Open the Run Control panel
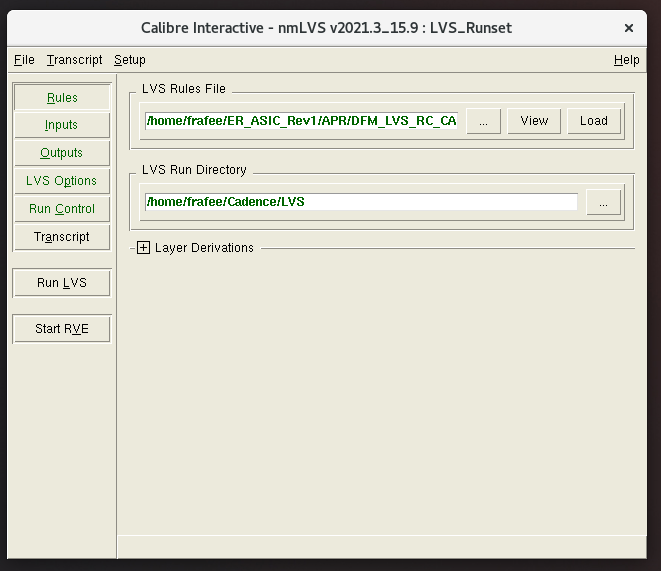 tap(62, 209)
